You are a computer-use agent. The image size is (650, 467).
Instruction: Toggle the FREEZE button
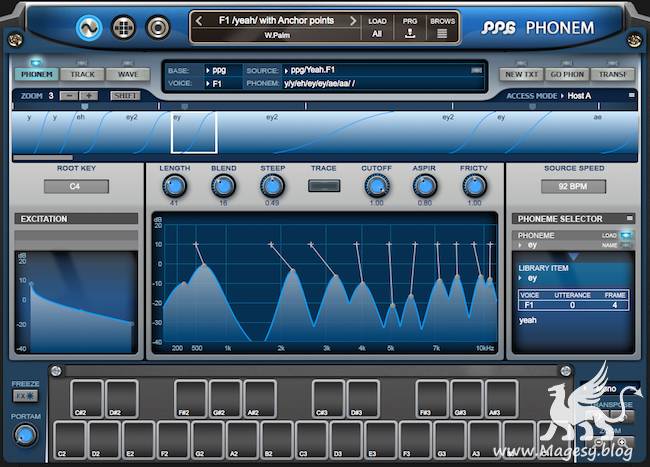coord(25,396)
